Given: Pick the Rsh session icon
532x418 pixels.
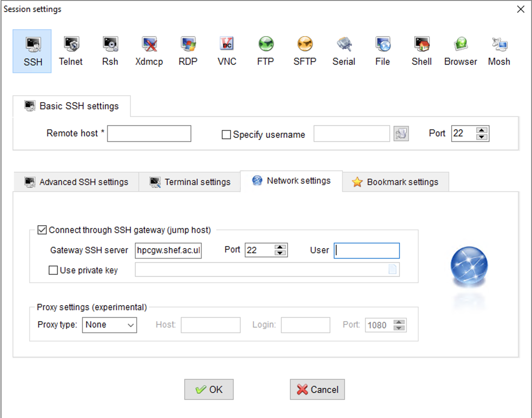Looking at the screenshot, I should pos(110,51).
